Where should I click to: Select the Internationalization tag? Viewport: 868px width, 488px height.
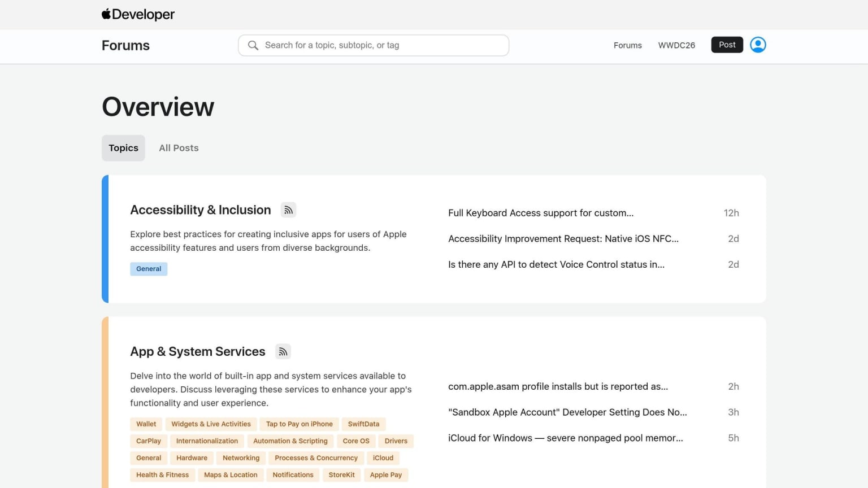point(207,441)
